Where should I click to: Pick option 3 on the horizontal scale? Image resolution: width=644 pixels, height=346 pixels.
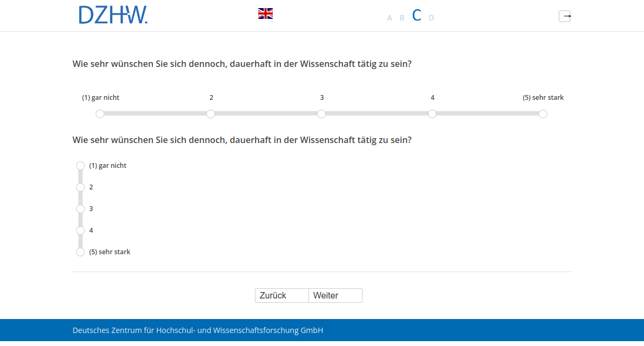point(321,114)
